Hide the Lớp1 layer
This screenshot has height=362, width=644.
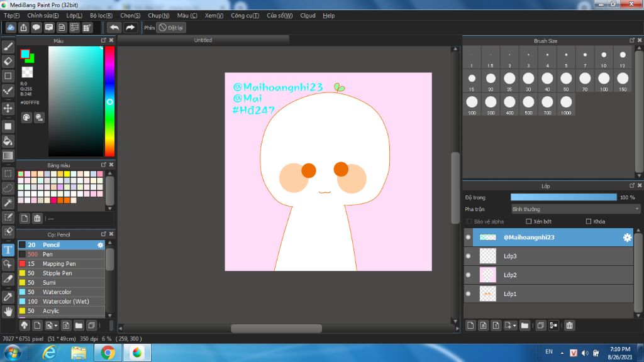coord(468,294)
